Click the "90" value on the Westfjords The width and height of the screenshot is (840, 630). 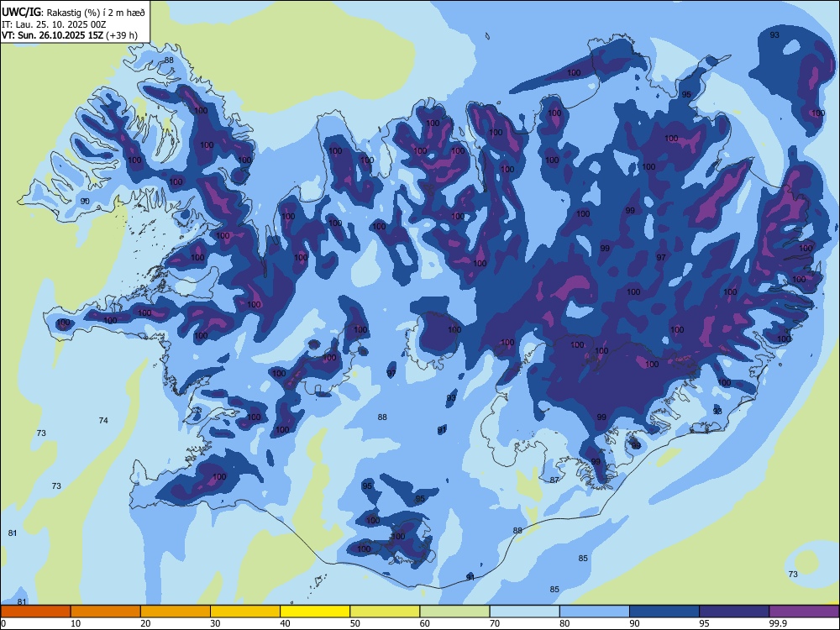tap(85, 201)
